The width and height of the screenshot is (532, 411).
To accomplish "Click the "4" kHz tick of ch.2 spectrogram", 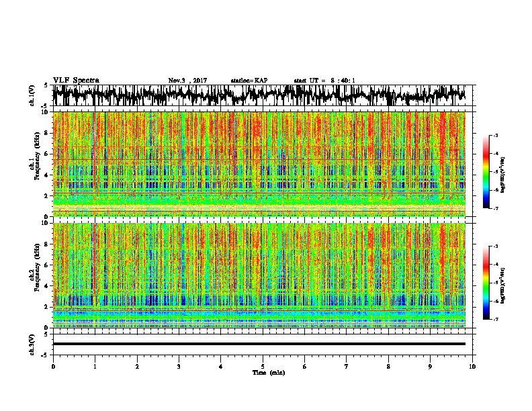I will coord(47,286).
